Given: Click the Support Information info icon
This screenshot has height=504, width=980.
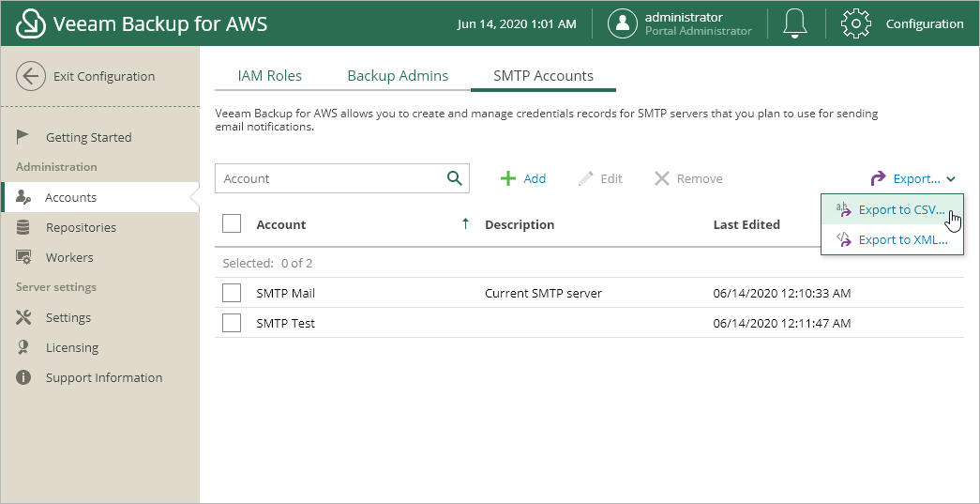Looking at the screenshot, I should point(23,377).
